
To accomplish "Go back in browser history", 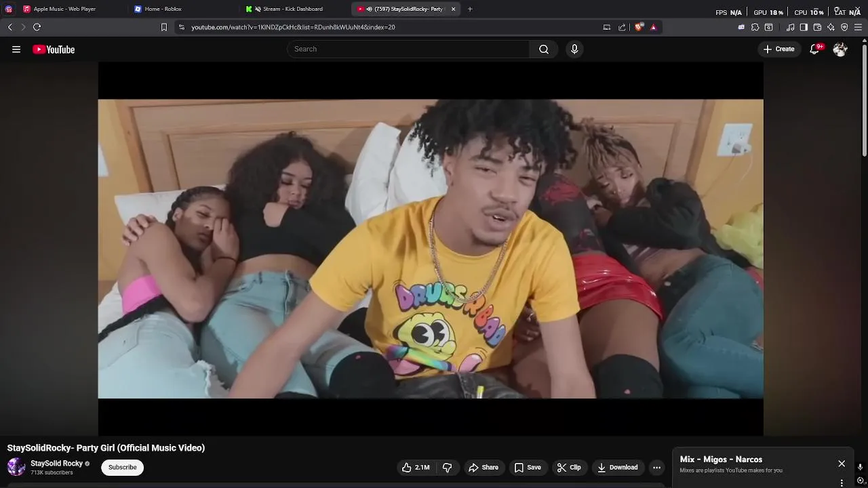I will 9,27.
